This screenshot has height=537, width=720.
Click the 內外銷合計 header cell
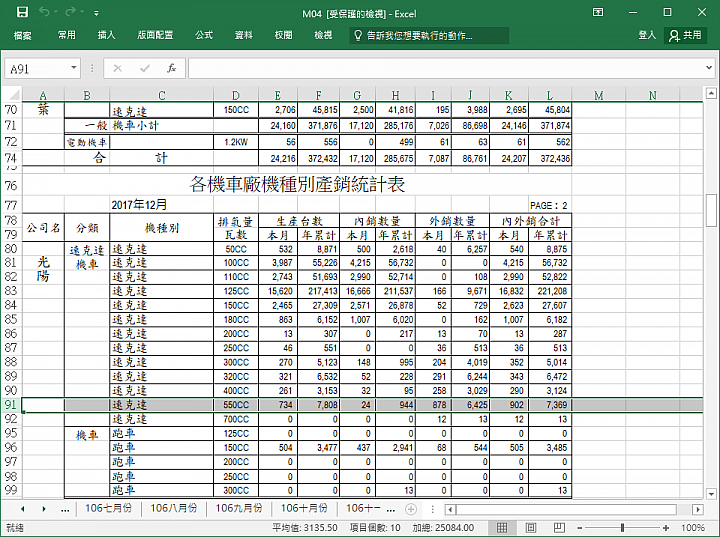point(530,221)
